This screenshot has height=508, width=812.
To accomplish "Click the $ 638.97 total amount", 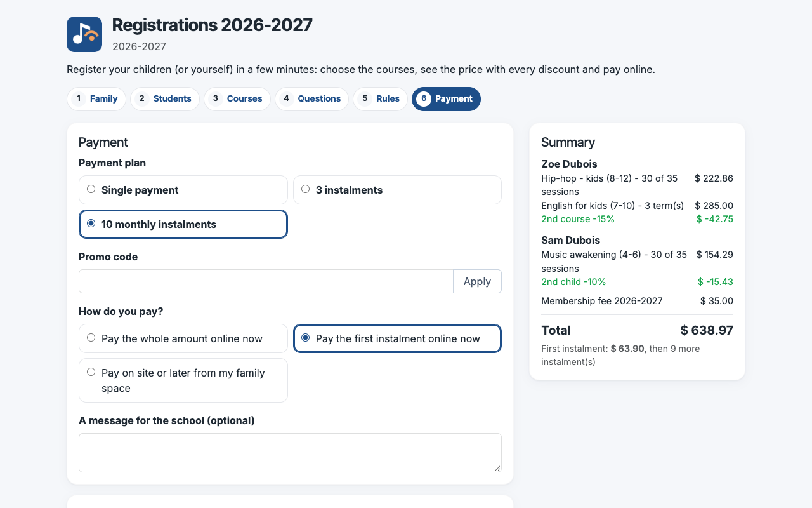I will (707, 330).
